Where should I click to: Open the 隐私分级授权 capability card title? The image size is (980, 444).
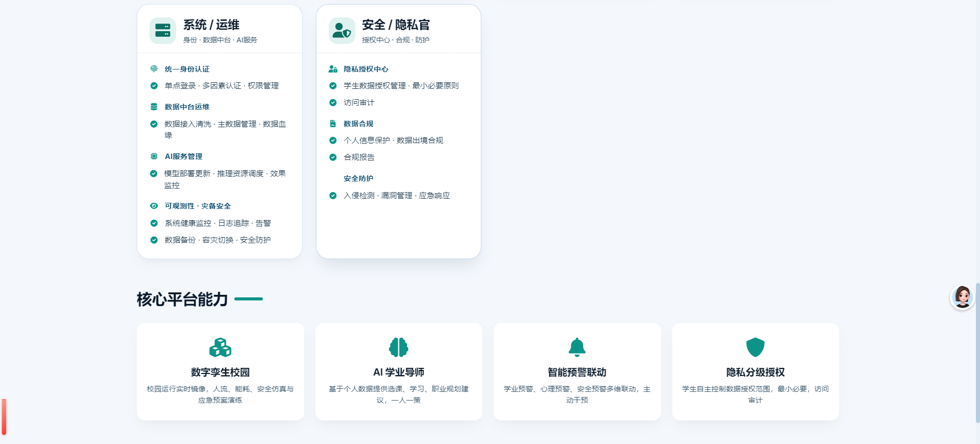tap(755, 372)
